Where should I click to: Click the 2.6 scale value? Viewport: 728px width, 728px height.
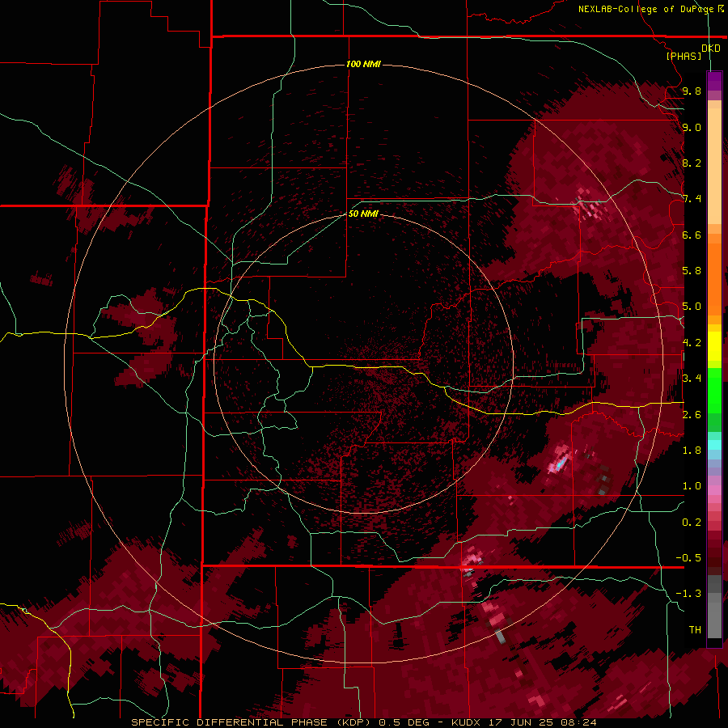click(692, 415)
